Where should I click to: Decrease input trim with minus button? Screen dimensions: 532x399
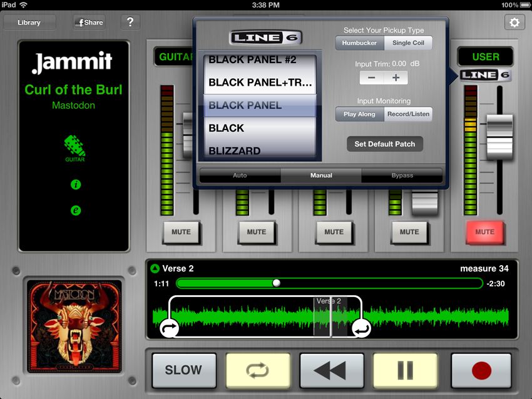click(x=372, y=78)
